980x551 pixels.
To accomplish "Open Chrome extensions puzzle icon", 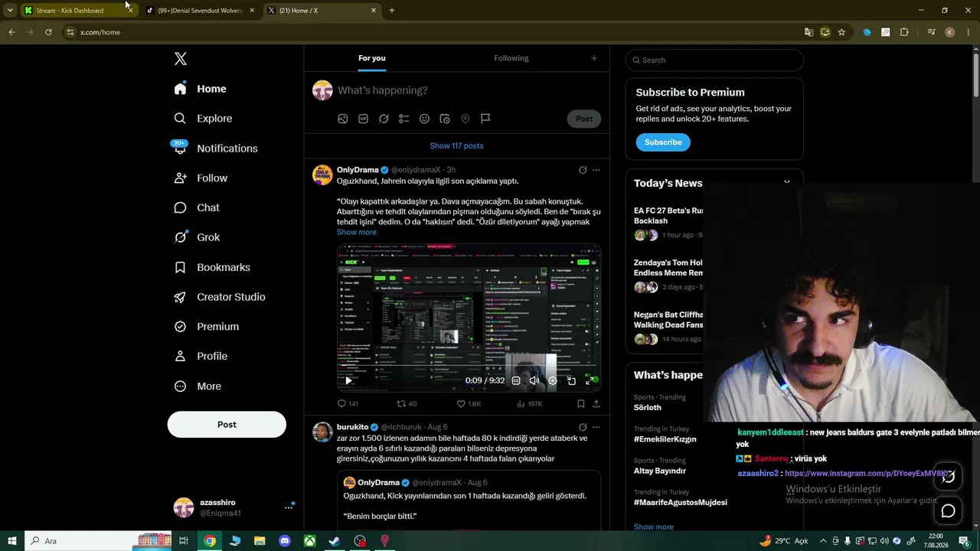I will tap(904, 32).
